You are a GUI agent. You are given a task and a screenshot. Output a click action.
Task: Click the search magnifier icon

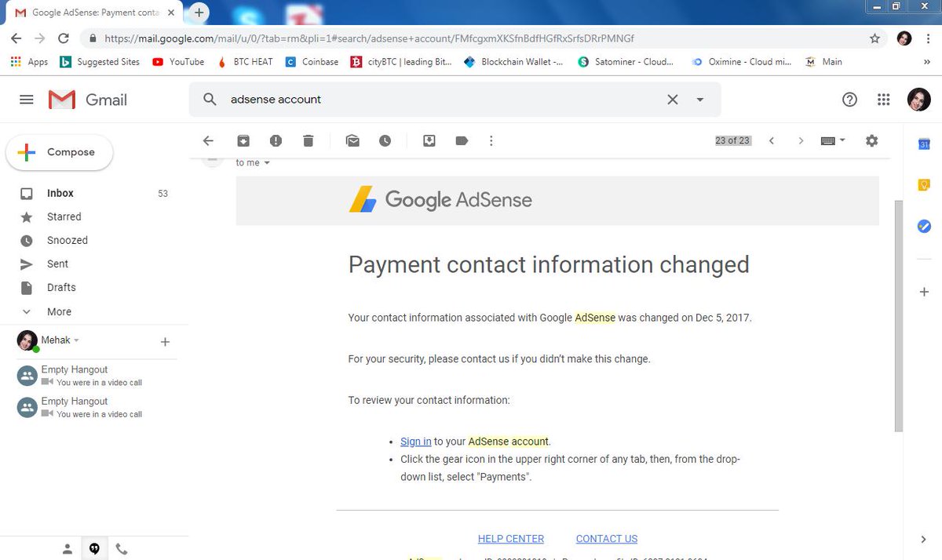click(210, 100)
